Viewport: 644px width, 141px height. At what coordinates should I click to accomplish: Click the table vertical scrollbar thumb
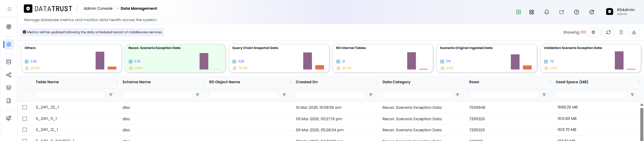pyautogui.click(x=642, y=124)
